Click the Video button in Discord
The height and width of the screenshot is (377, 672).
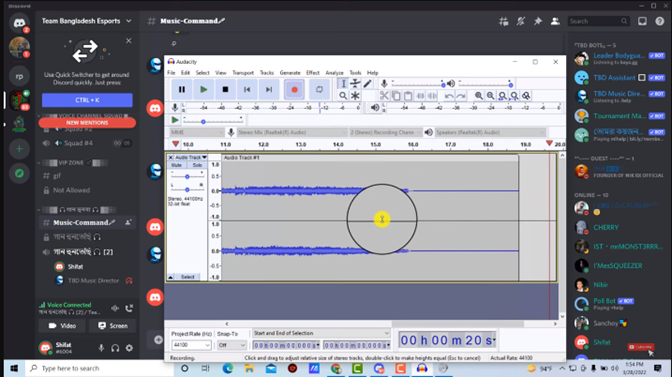(x=63, y=326)
